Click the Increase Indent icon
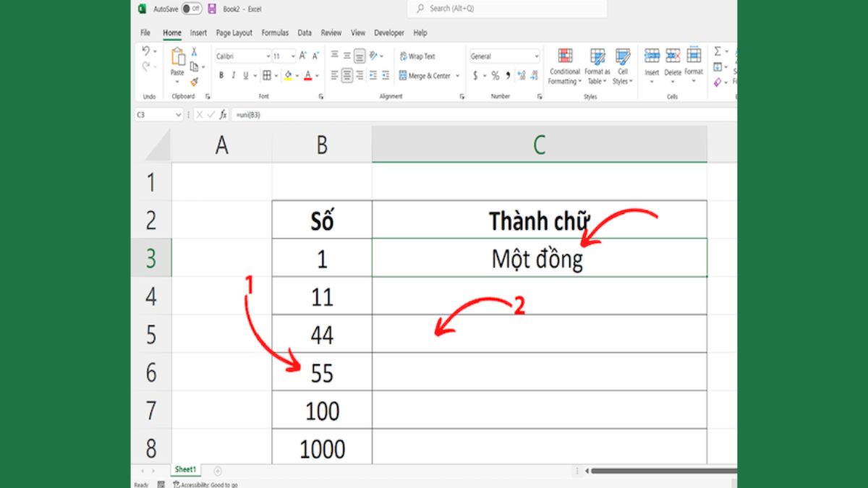The height and width of the screenshot is (488, 868). [385, 75]
